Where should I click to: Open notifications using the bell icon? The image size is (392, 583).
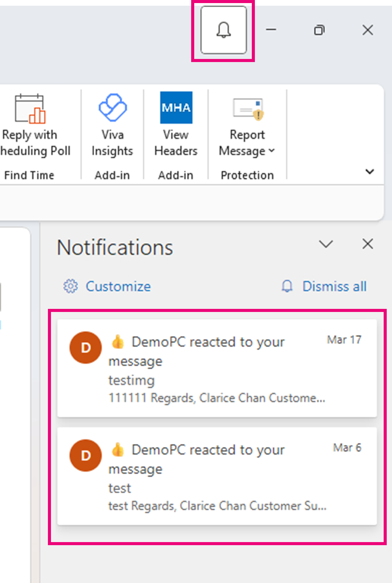click(x=222, y=30)
